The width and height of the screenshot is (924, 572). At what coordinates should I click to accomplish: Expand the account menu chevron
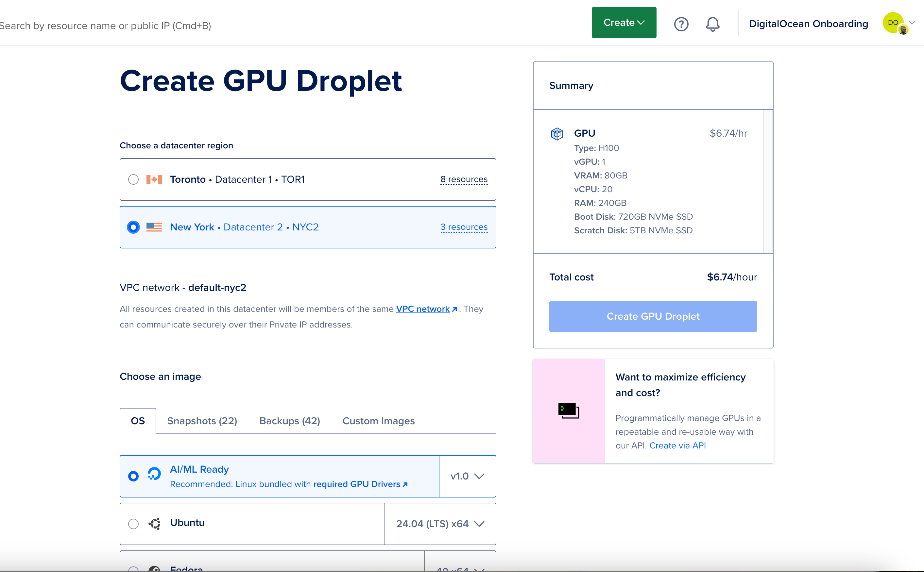(x=912, y=23)
